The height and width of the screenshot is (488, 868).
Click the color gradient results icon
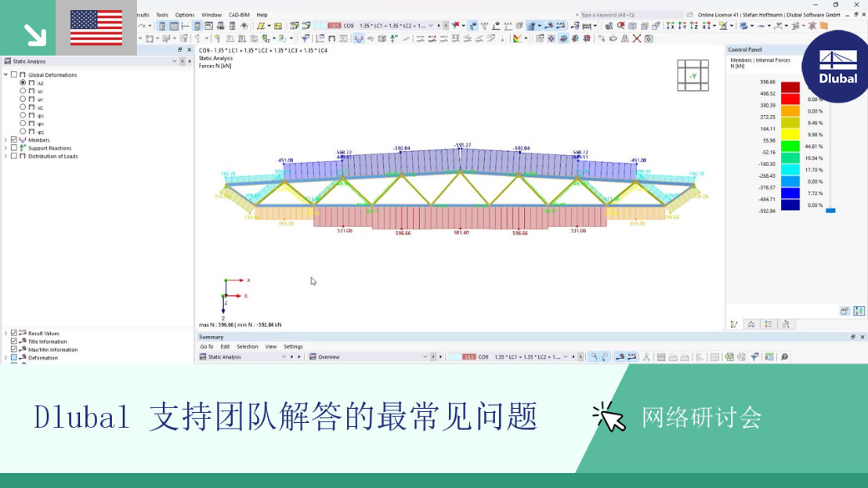pos(517,38)
